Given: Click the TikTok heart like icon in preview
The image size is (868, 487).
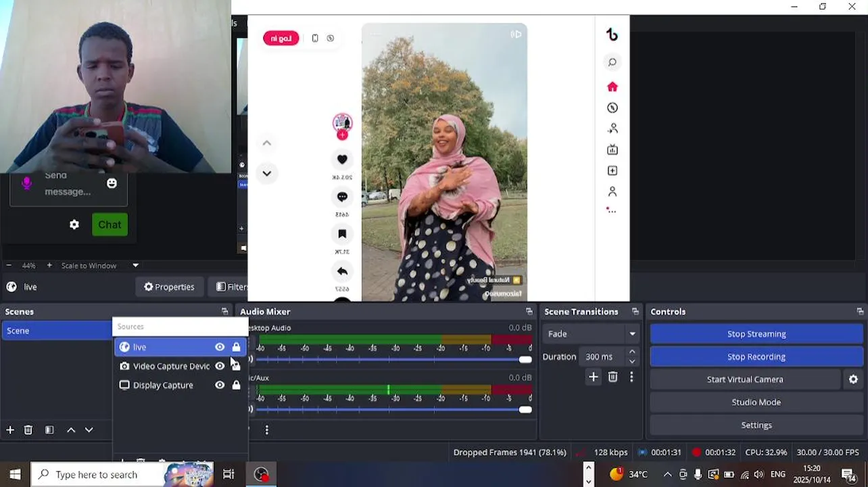Looking at the screenshot, I should pos(342,160).
